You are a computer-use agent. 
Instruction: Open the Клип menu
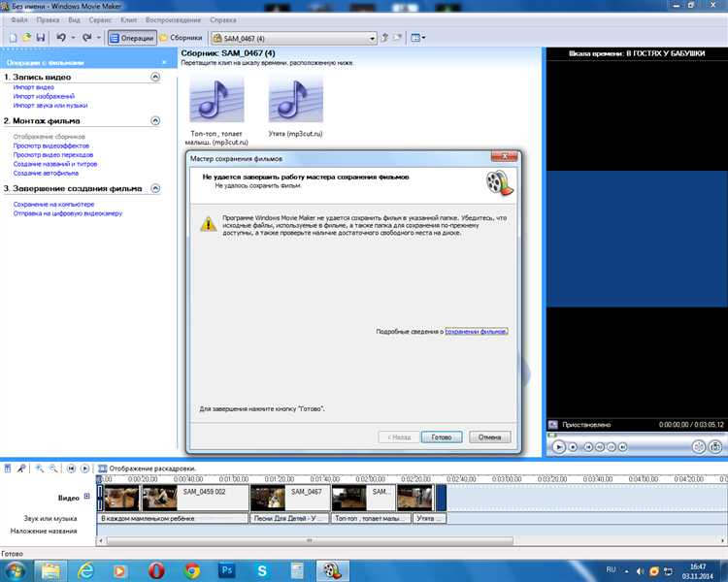coord(128,20)
